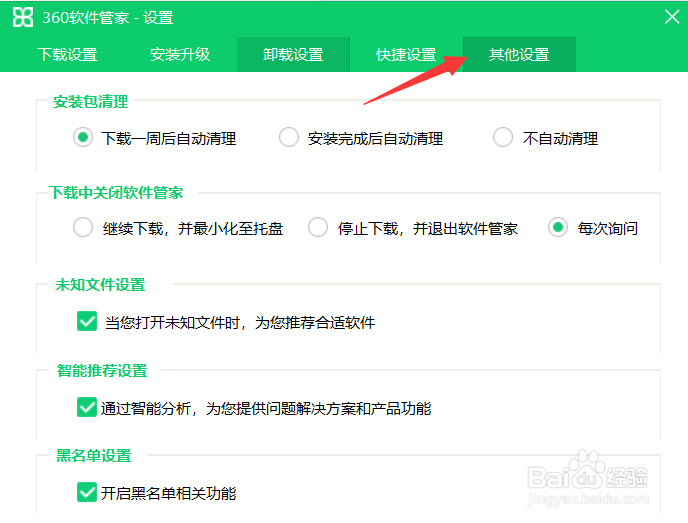688x523 pixels.
Task: Switch to the 安装升级 tab
Action: 180,54
